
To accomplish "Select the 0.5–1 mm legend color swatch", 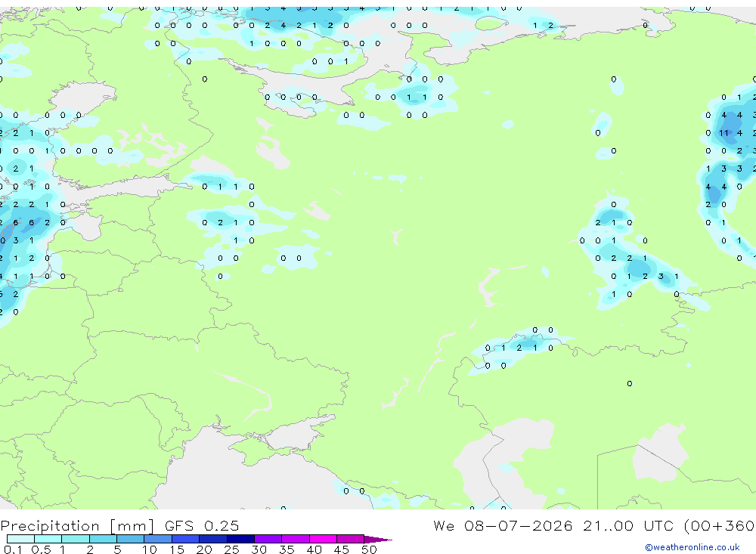I will (48, 539).
